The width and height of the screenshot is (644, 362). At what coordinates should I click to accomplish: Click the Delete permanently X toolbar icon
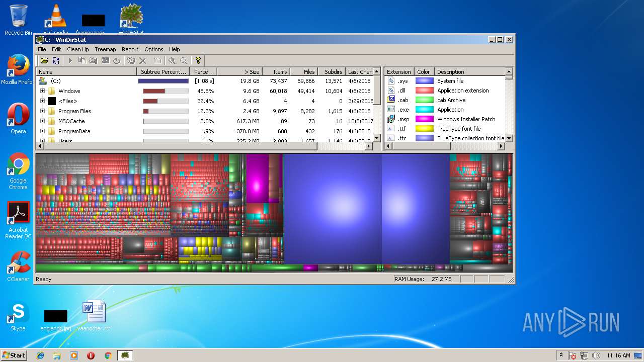point(143,60)
